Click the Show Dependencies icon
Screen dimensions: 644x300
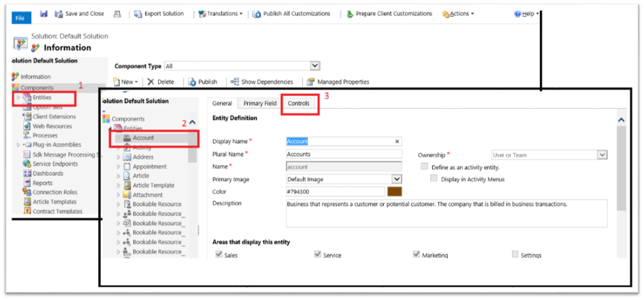click(235, 82)
